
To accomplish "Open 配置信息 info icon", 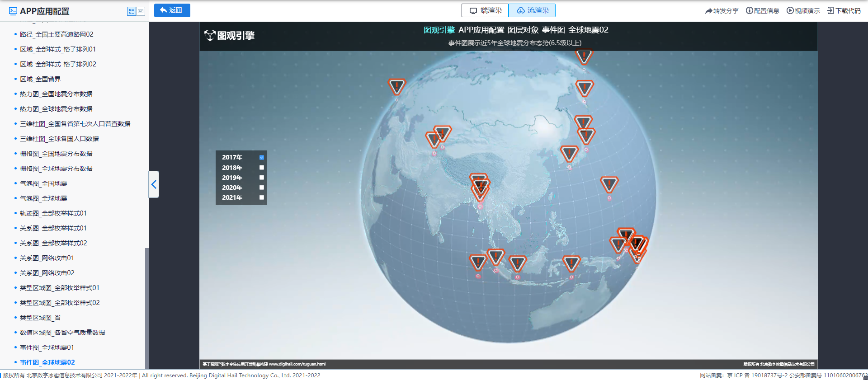I will 749,11.
